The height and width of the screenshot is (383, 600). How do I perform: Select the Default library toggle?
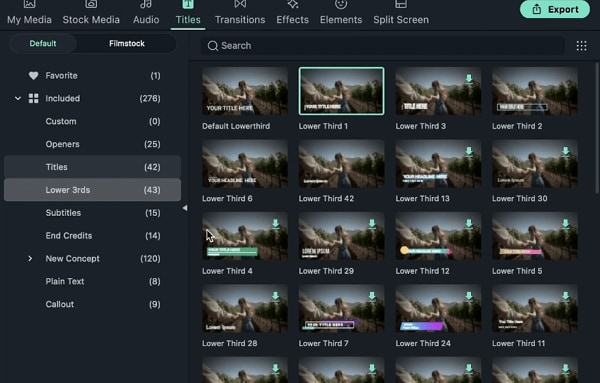[x=43, y=44]
